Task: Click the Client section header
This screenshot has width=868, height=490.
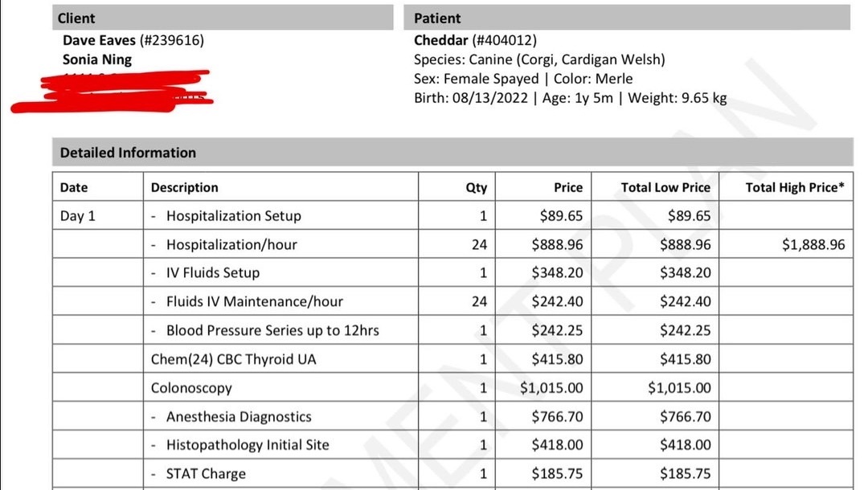Action: click(x=76, y=18)
